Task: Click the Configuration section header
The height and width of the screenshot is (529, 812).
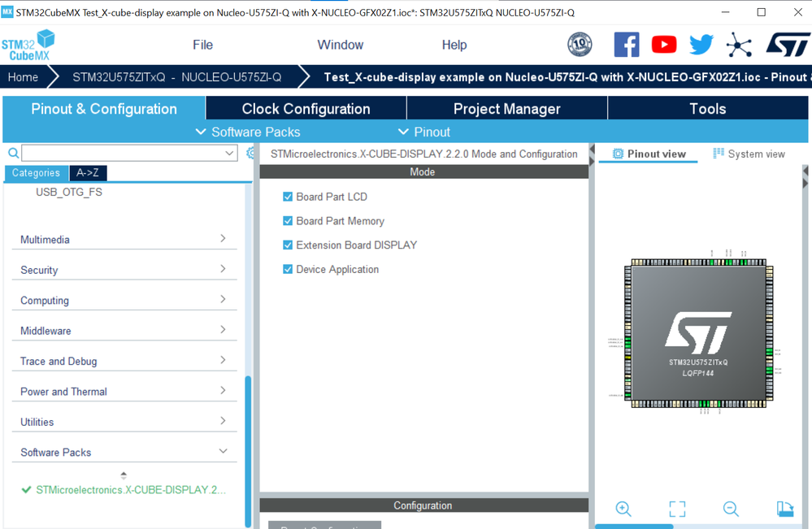Action: coord(423,505)
